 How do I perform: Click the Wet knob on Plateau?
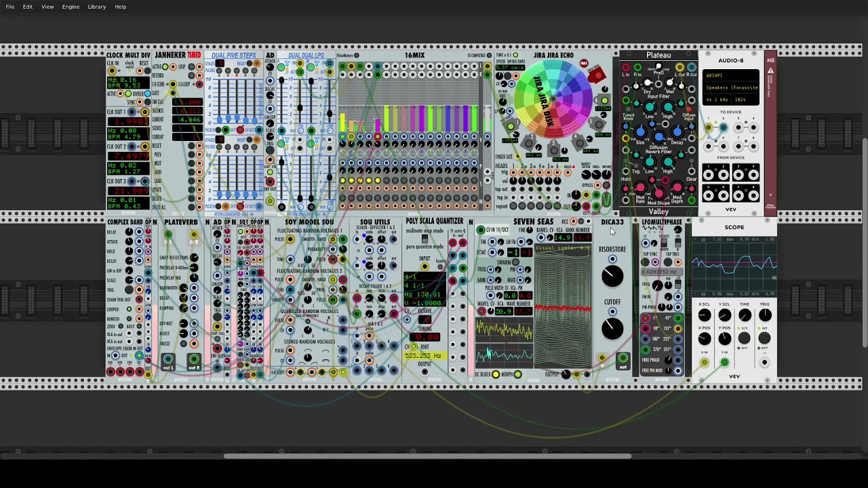click(x=669, y=83)
